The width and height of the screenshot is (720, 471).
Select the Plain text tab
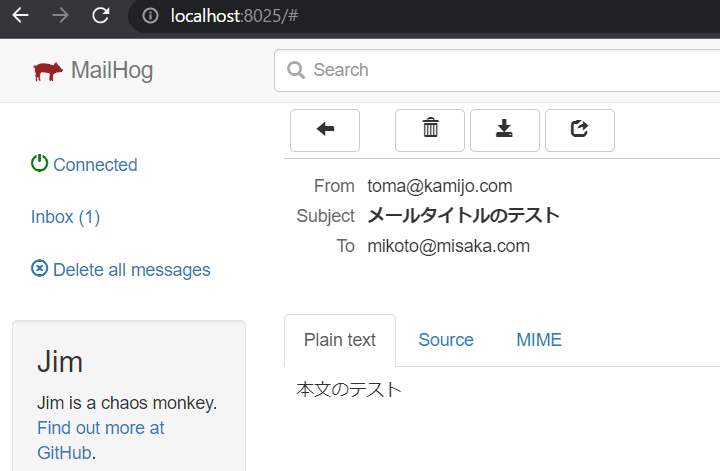pos(340,340)
